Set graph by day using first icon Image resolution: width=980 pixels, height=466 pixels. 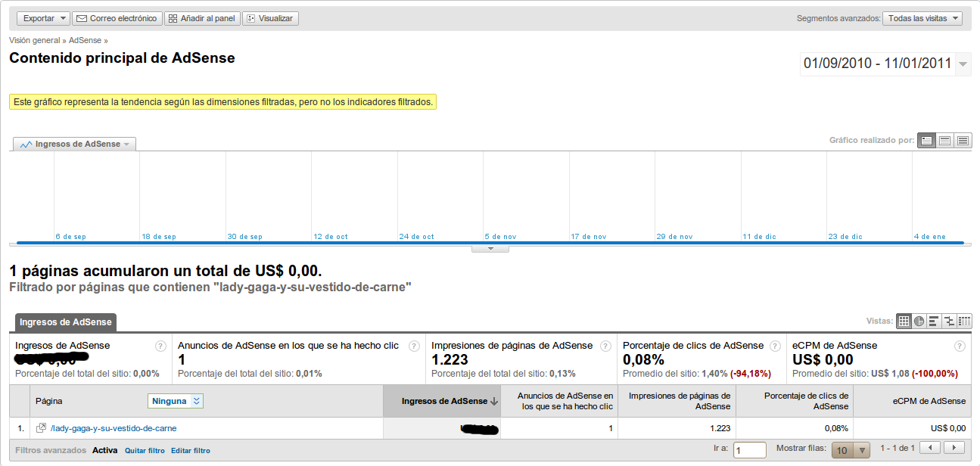[926, 141]
